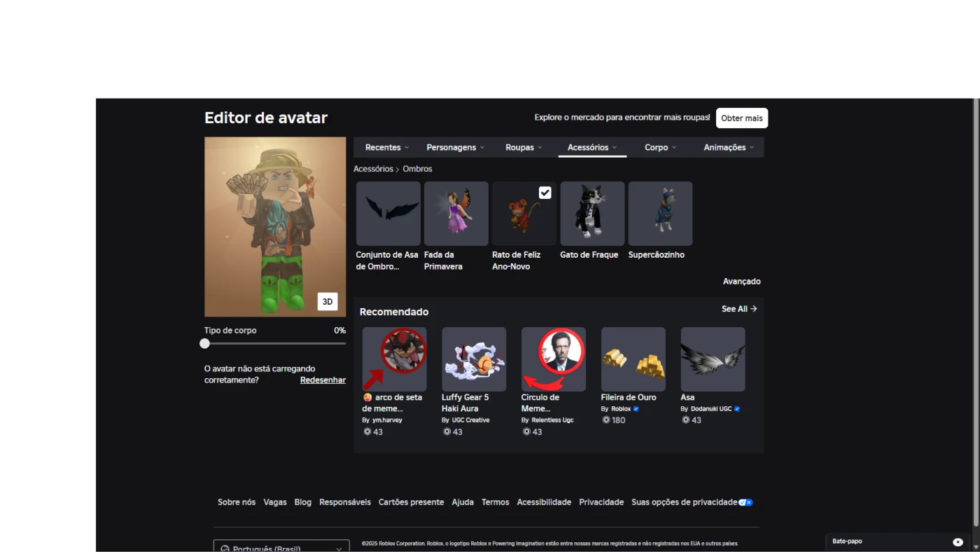This screenshot has height=552, width=980.
Task: Open the arco de seta de meme item
Action: [394, 359]
